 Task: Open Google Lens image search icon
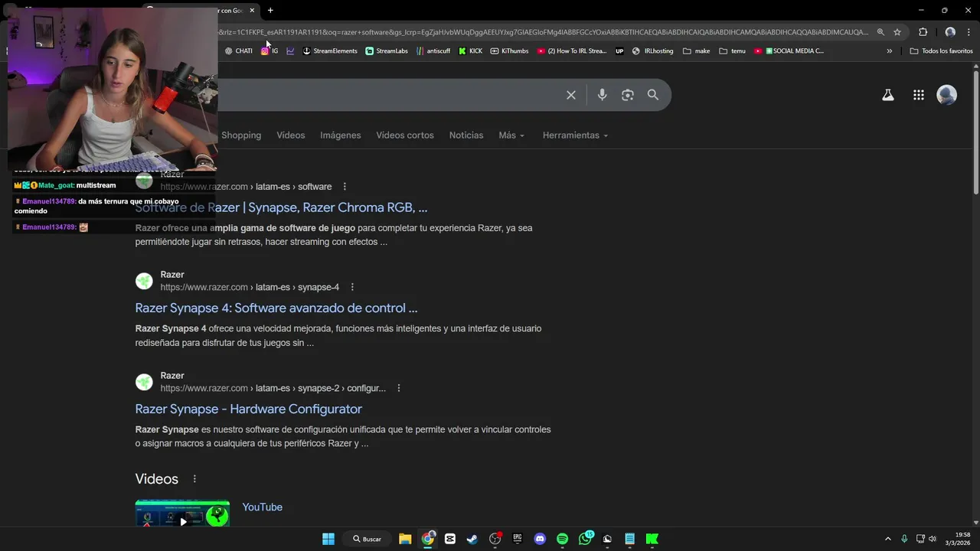click(628, 95)
